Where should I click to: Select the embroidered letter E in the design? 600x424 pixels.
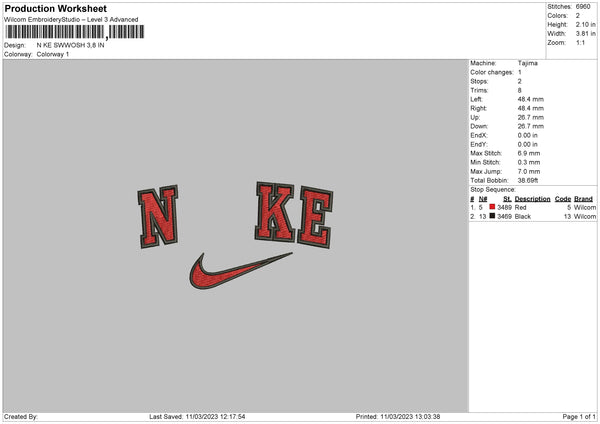tap(315, 217)
